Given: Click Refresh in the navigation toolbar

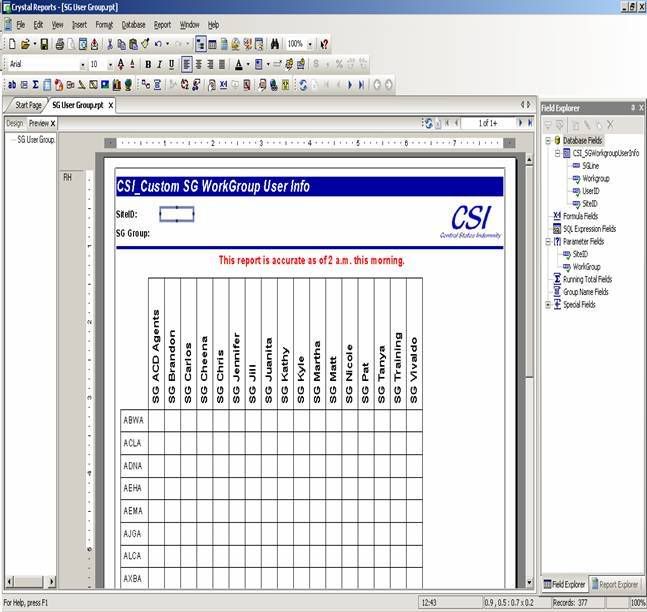Looking at the screenshot, I should pos(303,85).
